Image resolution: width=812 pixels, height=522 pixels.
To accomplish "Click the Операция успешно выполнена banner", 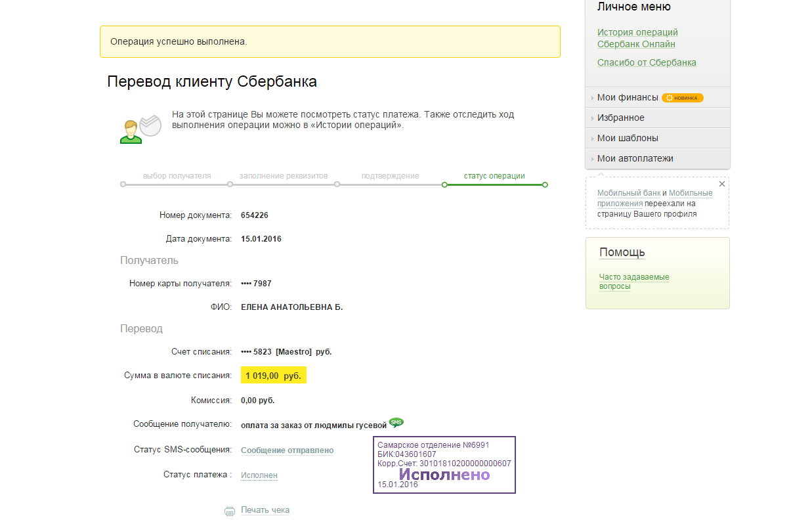I will tap(330, 41).
